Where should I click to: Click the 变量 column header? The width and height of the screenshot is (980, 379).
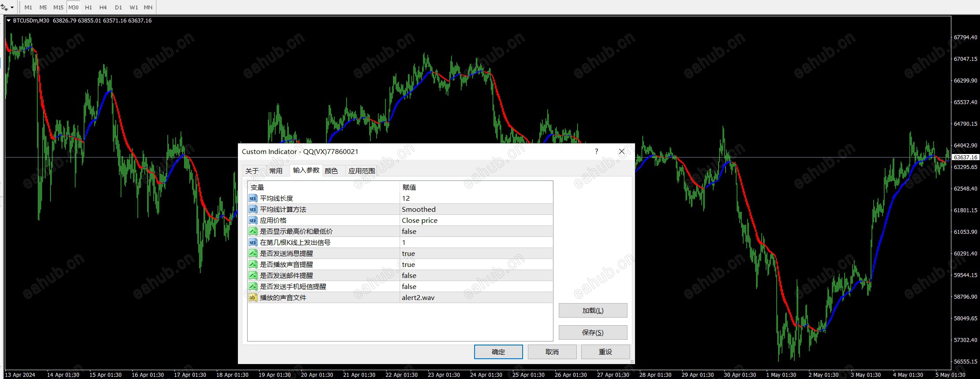click(257, 188)
